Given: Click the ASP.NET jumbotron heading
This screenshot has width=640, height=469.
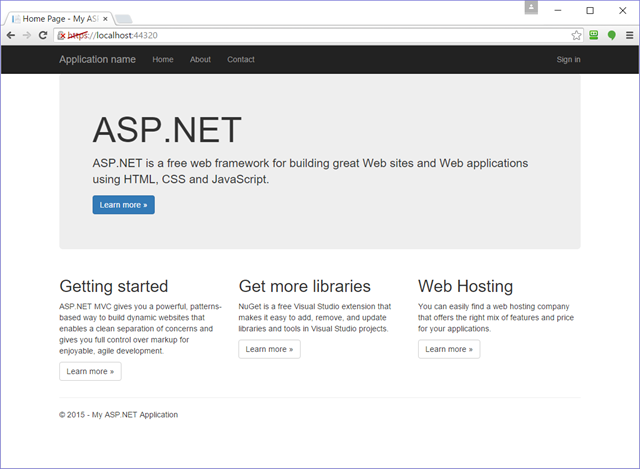Looking at the screenshot, I should point(167,130).
